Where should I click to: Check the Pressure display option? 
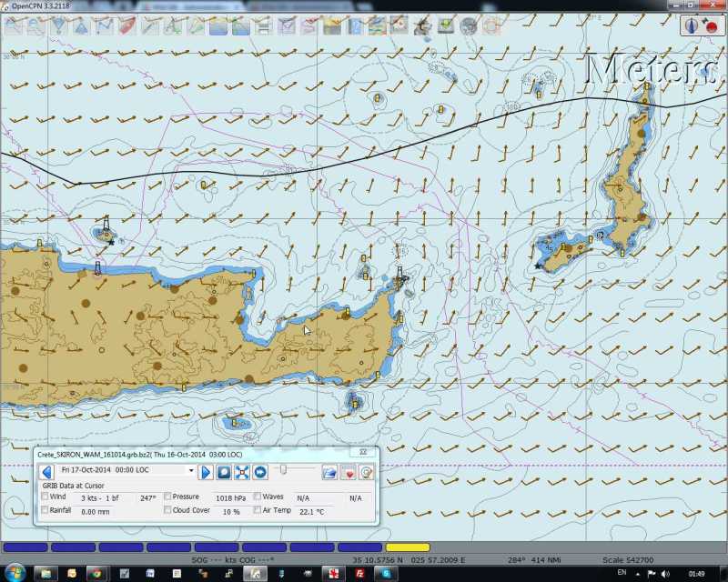[x=168, y=496]
